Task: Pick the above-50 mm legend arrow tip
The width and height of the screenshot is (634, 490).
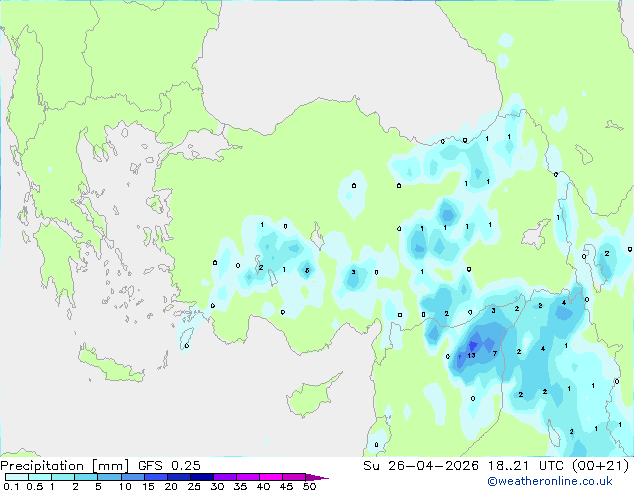Action: 317,477
